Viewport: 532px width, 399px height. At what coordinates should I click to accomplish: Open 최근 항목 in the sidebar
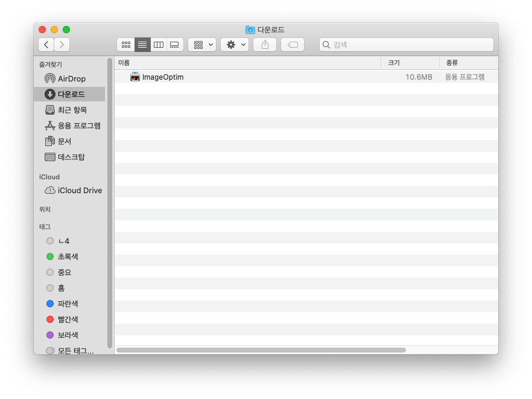(x=69, y=110)
